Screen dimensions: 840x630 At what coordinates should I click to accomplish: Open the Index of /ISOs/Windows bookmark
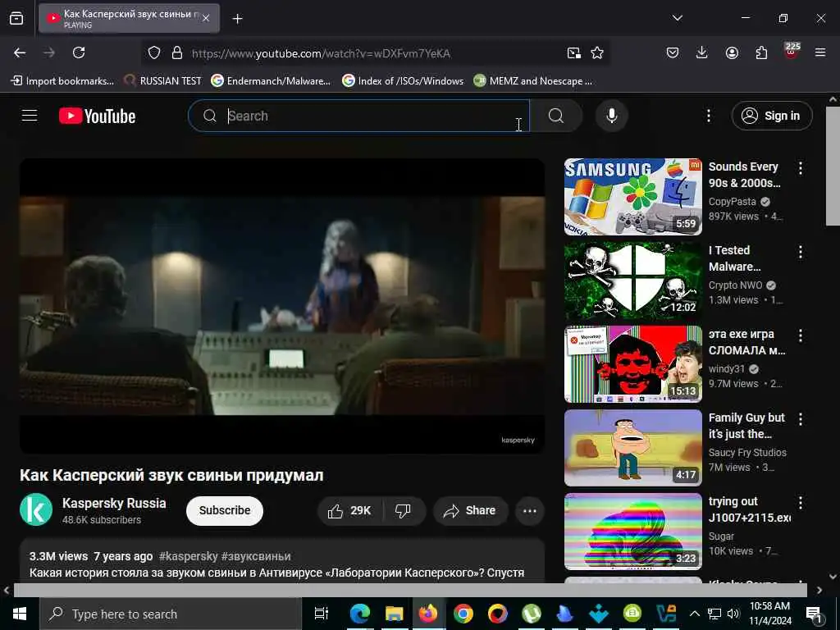click(x=403, y=81)
